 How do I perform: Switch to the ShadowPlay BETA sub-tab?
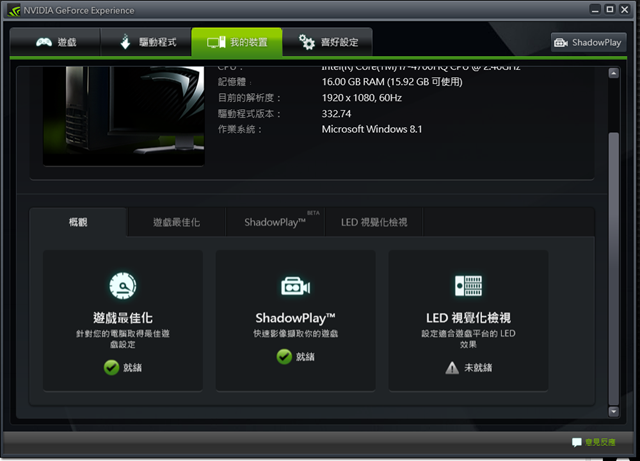point(276,222)
